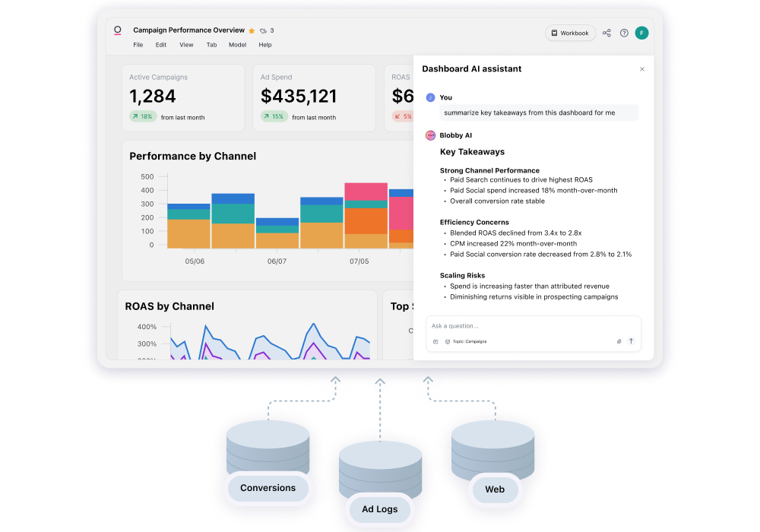Close the Dashboard AI assistant panel

(641, 69)
